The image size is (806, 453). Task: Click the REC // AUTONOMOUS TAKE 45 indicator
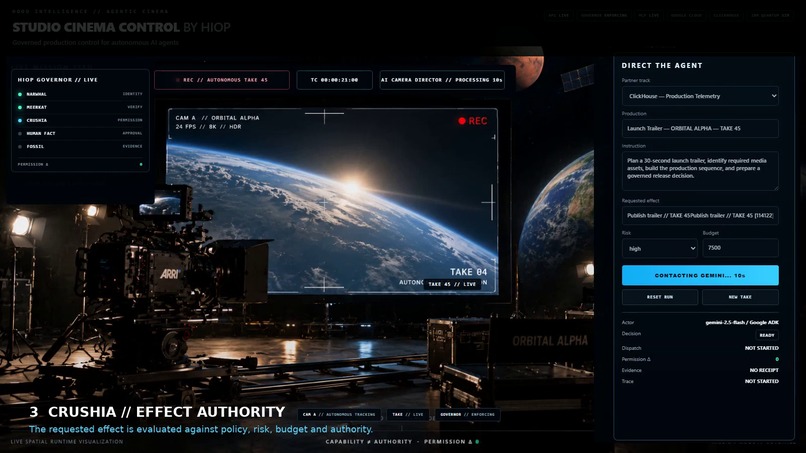[x=222, y=80]
